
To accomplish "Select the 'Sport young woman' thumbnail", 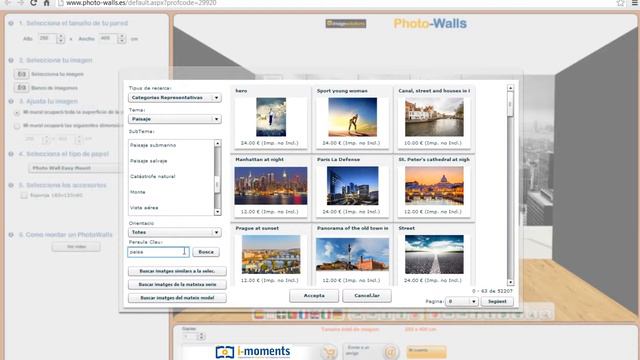I will click(x=353, y=117).
